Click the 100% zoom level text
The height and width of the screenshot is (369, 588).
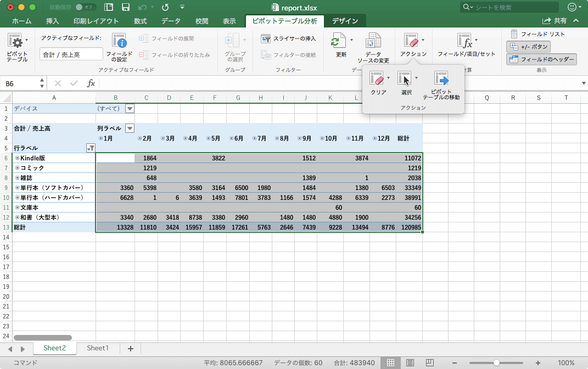(566, 362)
